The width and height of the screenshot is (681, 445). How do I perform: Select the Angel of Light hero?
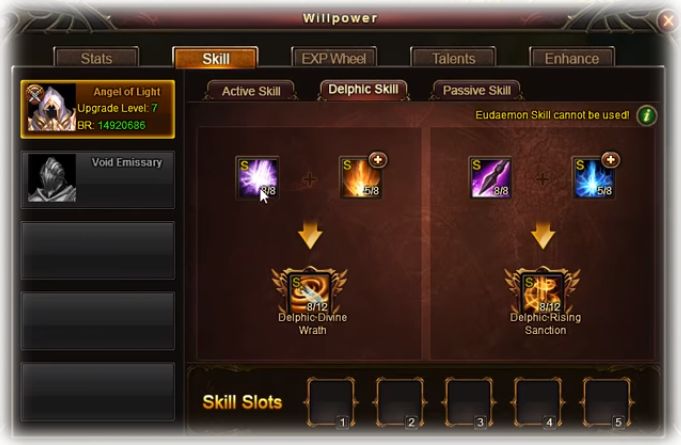tap(98, 109)
